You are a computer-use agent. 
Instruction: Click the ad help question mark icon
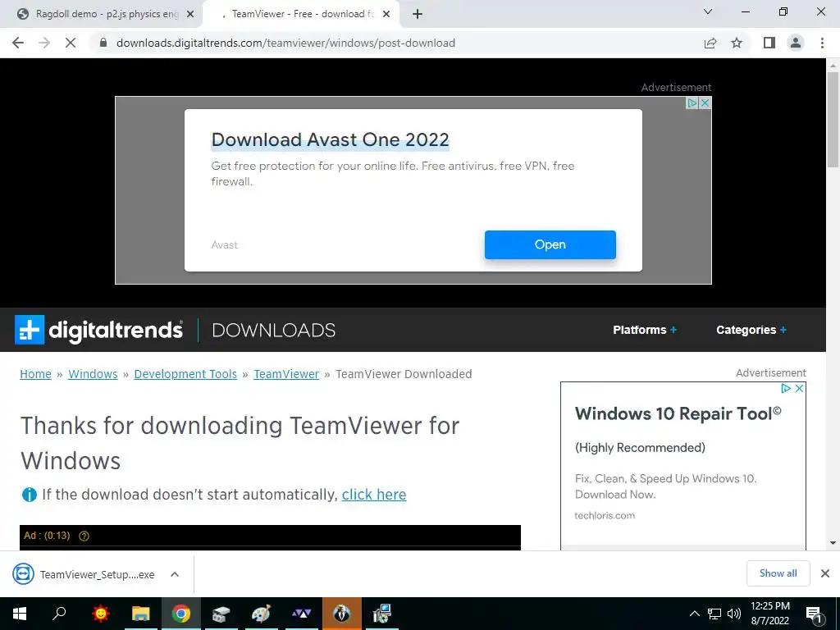point(84,536)
